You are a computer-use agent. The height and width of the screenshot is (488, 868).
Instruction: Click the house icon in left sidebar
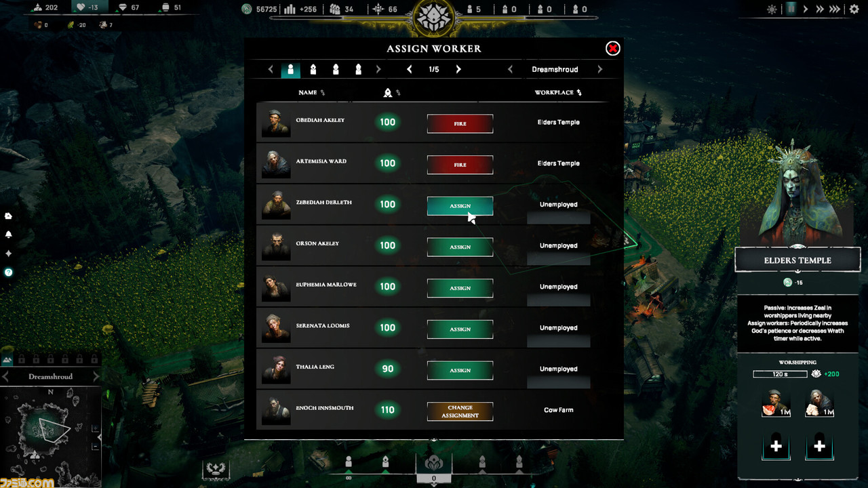coord(8,216)
